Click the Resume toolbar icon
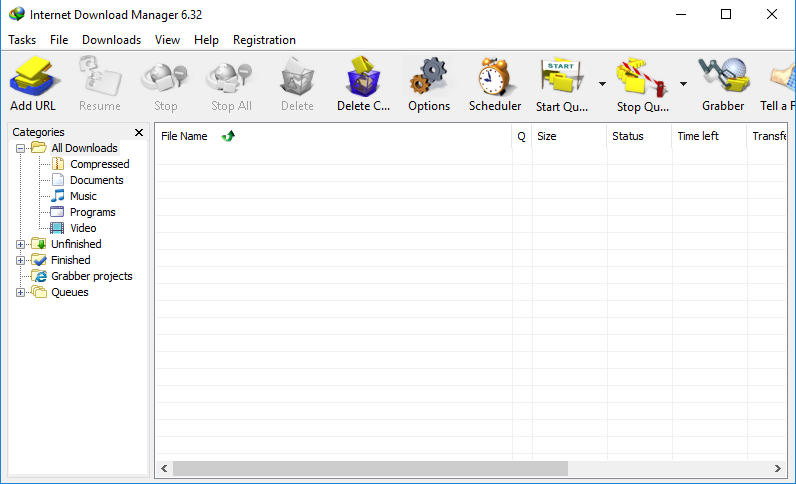This screenshot has width=796, height=484. pyautogui.click(x=100, y=76)
